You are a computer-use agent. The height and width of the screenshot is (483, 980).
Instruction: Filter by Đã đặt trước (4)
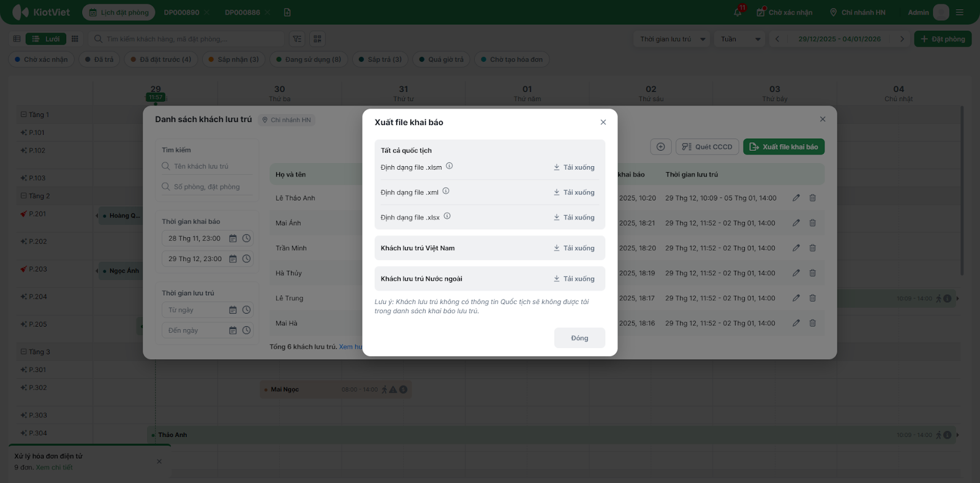[160, 59]
